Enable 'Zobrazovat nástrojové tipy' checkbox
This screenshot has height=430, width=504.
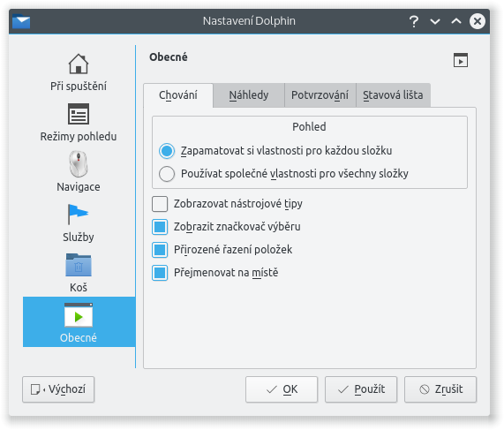point(227,204)
